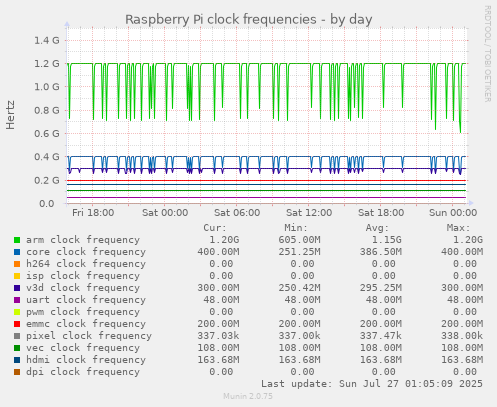
Task: Click the v3d clock indigo legend swatch
Action: tap(17, 288)
